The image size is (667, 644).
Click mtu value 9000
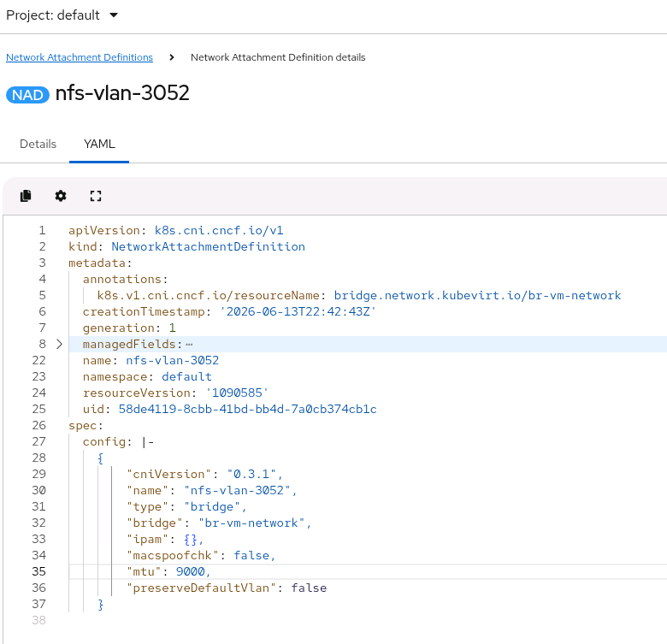[x=190, y=571]
